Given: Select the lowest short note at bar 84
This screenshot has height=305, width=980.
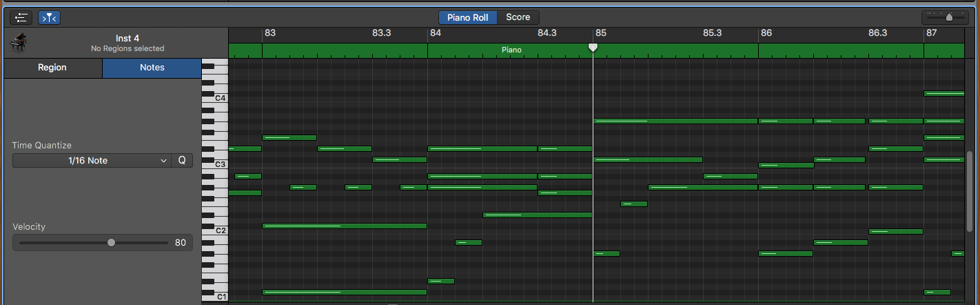Looking at the screenshot, I should point(441,281).
